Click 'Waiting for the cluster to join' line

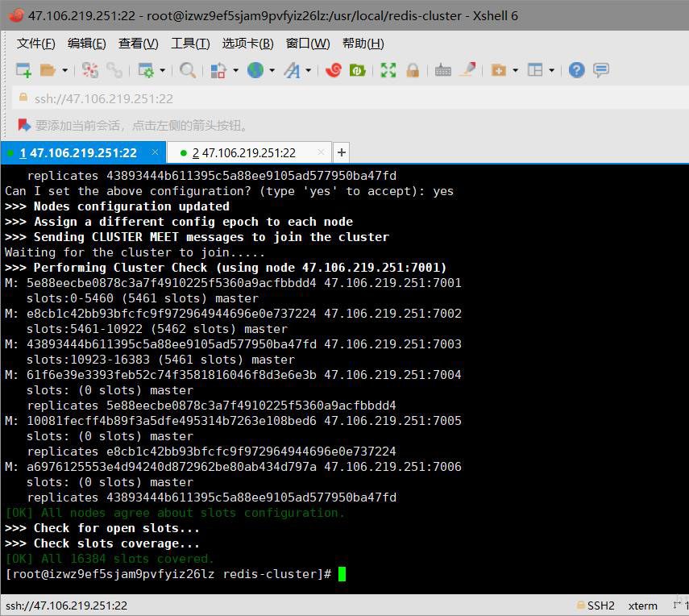[x=135, y=252]
